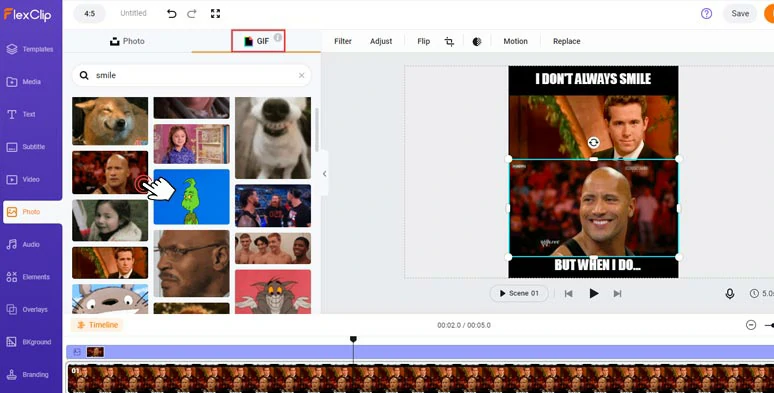Select the green Grinch GIF
This screenshot has height=393, width=774.
tap(192, 197)
